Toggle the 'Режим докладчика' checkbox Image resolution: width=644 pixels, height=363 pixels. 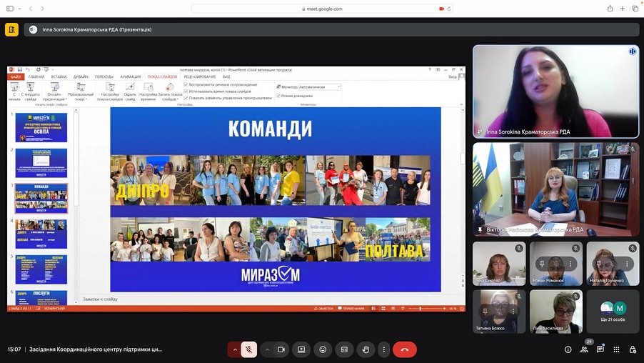click(x=278, y=95)
